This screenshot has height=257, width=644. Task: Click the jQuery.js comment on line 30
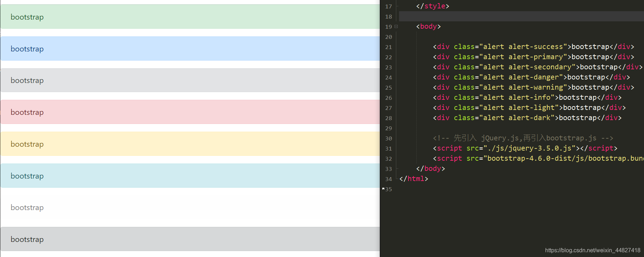pos(523,138)
